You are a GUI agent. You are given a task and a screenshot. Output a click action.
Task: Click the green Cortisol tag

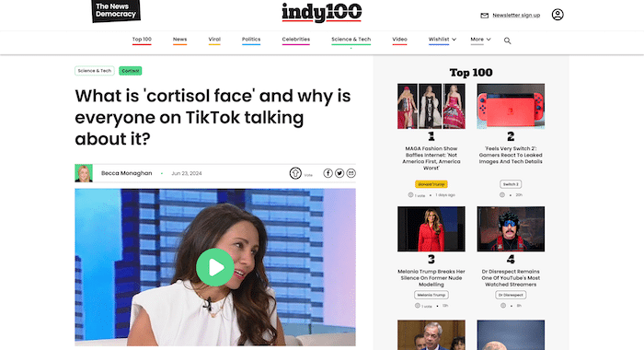point(131,71)
